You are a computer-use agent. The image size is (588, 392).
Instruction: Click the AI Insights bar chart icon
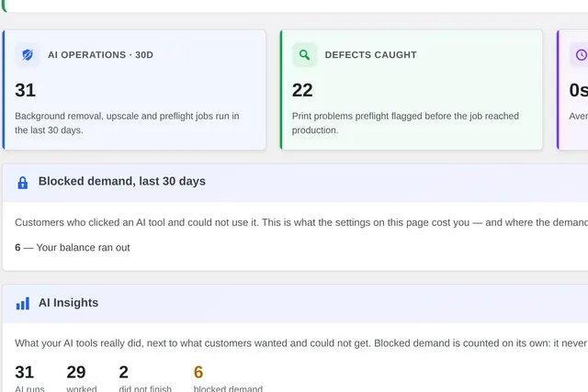pos(23,304)
